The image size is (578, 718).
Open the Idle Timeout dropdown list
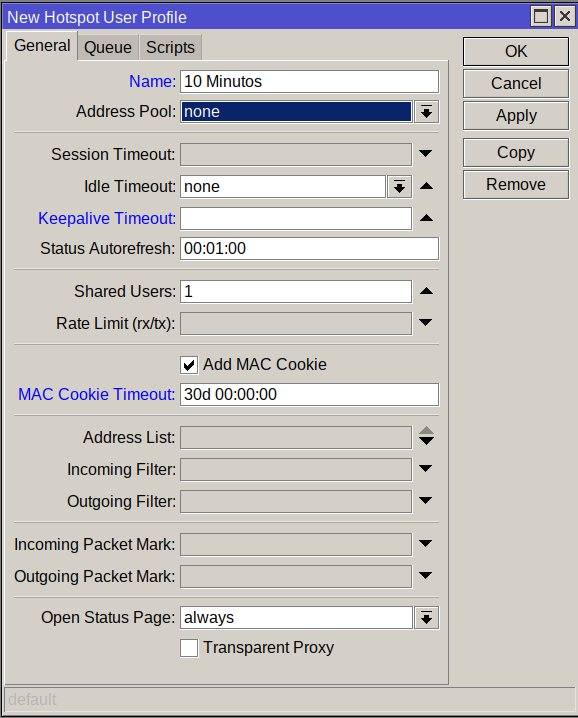pos(399,187)
